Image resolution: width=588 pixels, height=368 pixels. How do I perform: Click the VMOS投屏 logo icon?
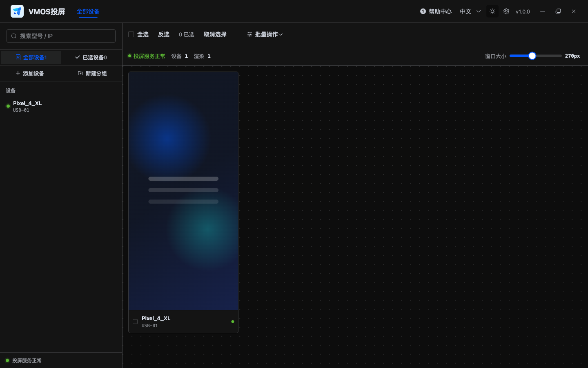(x=17, y=11)
